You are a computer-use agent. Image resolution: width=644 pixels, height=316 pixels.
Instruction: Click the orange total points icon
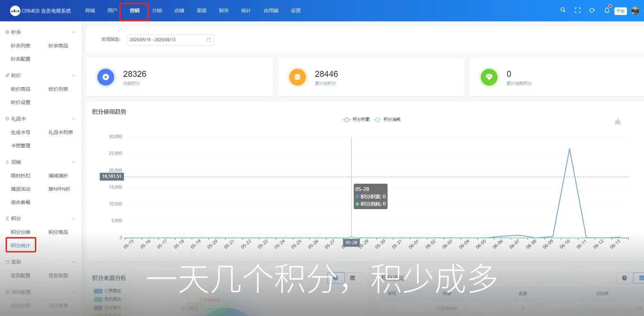pyautogui.click(x=297, y=77)
